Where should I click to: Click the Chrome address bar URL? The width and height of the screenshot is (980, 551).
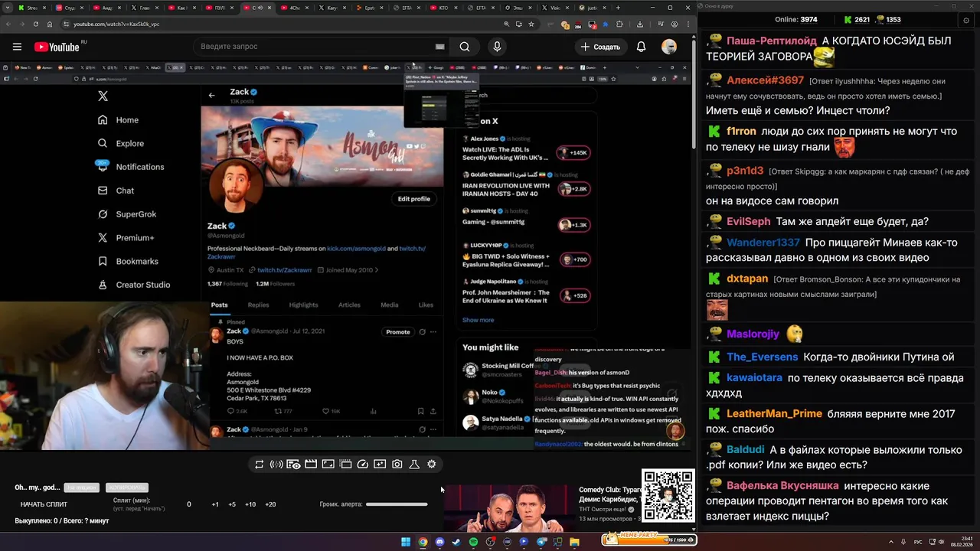pos(116,24)
